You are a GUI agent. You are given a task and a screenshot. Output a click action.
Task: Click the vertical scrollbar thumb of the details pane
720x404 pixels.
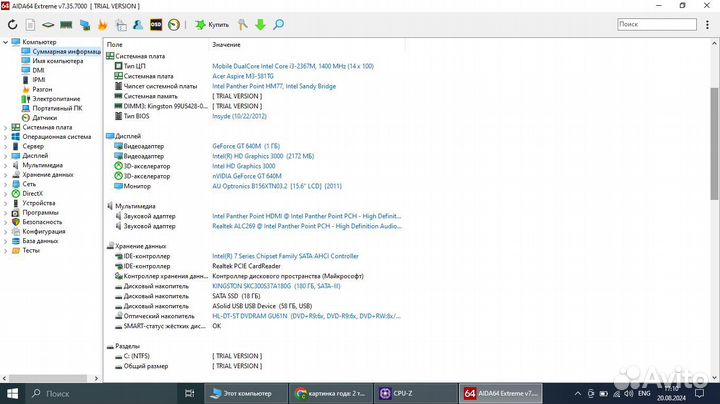(x=714, y=143)
